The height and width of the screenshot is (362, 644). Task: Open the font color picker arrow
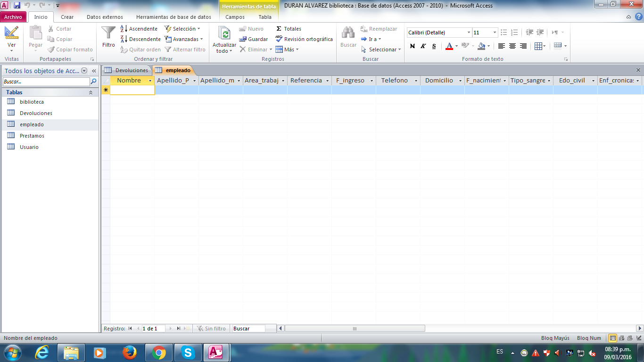[456, 46]
